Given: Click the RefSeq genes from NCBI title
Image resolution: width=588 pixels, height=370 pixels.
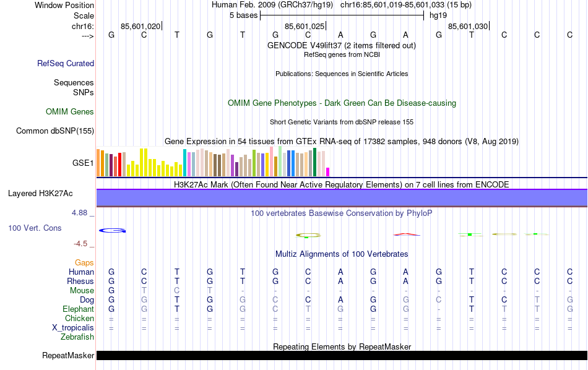Looking at the screenshot, I should point(342,54).
